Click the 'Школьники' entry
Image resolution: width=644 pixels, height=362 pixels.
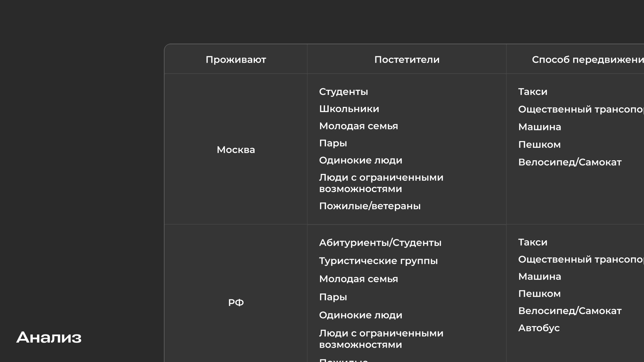point(349,109)
